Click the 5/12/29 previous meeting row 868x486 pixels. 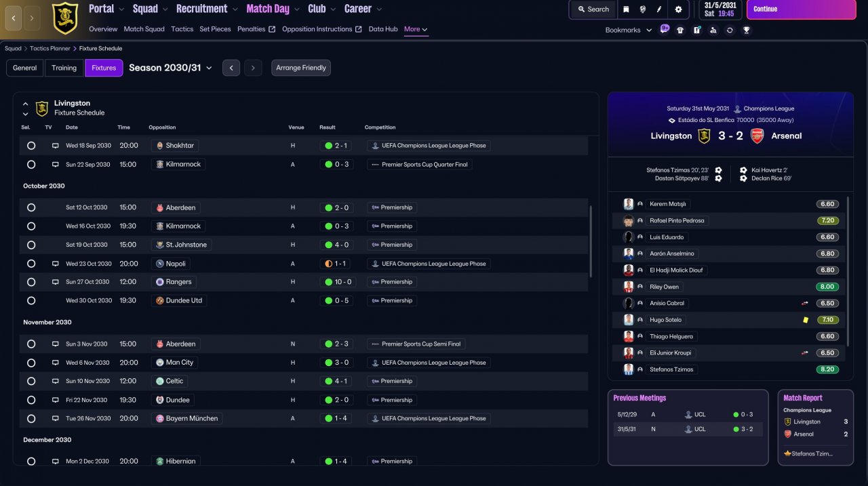coord(688,414)
